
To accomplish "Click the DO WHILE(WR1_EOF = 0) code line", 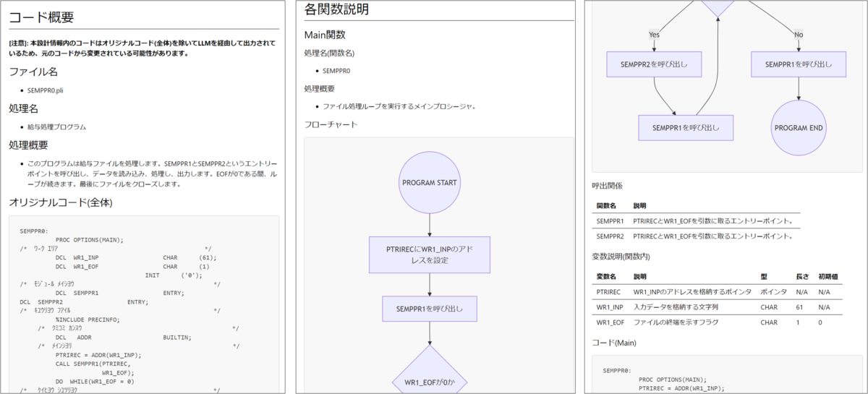I will (95, 381).
